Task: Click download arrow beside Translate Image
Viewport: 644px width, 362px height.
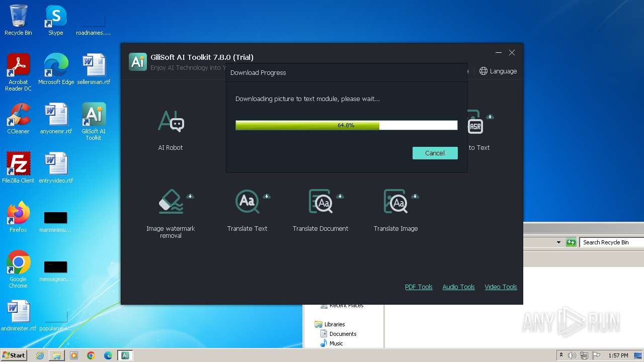Action: coord(415,196)
